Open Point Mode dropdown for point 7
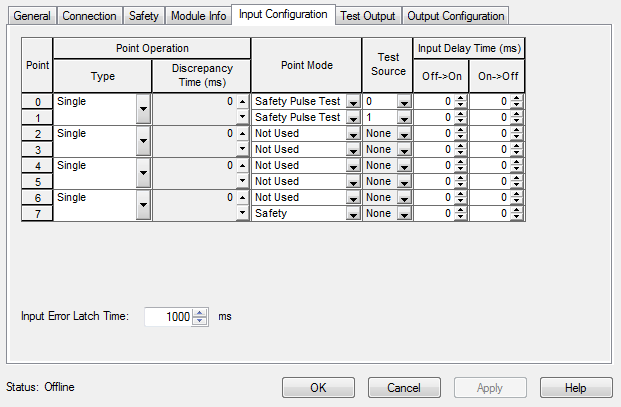Viewport: 621px width, 407px height. coord(352,214)
